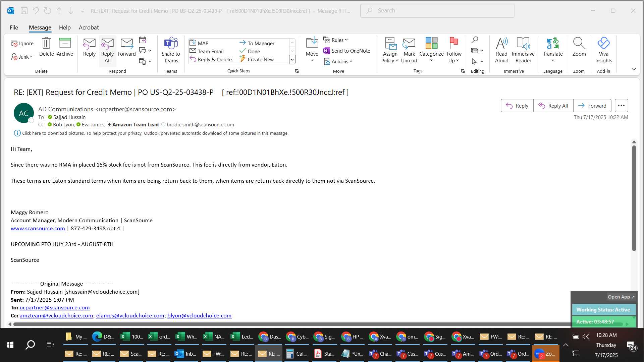Open the Windows Start menu

tap(10, 345)
